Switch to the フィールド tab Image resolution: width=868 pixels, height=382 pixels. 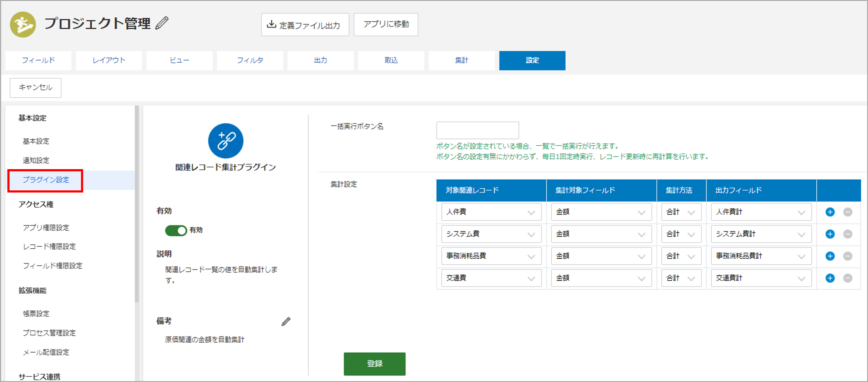pos(38,61)
